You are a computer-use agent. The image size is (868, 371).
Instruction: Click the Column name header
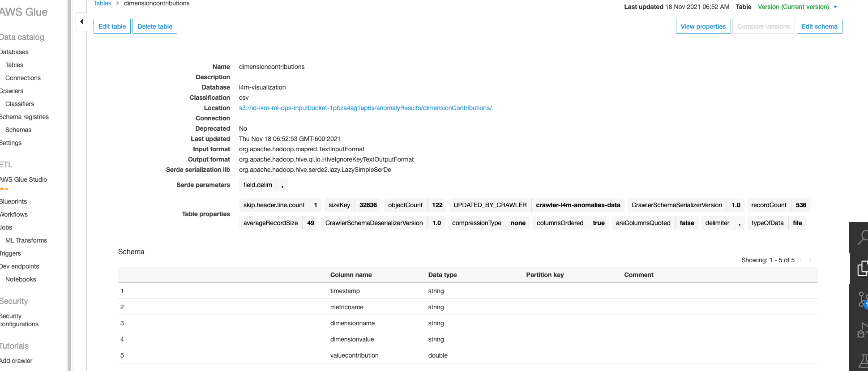coord(351,275)
